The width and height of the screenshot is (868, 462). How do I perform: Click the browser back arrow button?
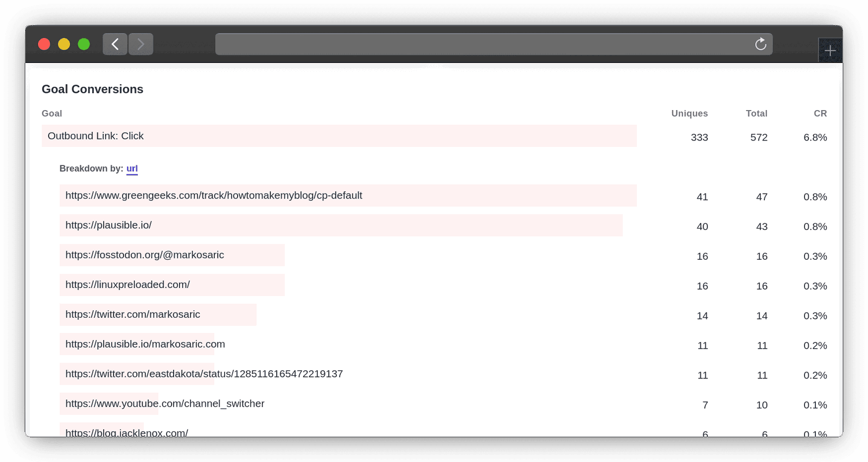tap(115, 44)
